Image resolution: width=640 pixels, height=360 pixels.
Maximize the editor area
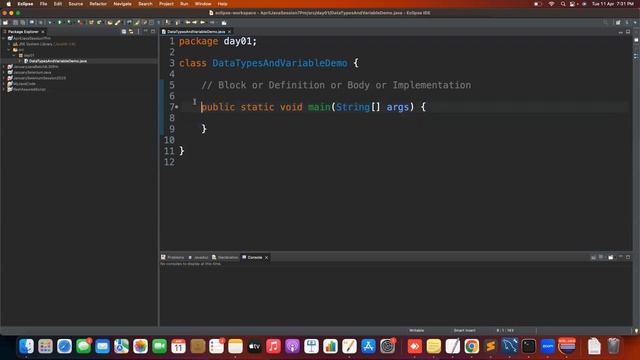click(628, 31)
